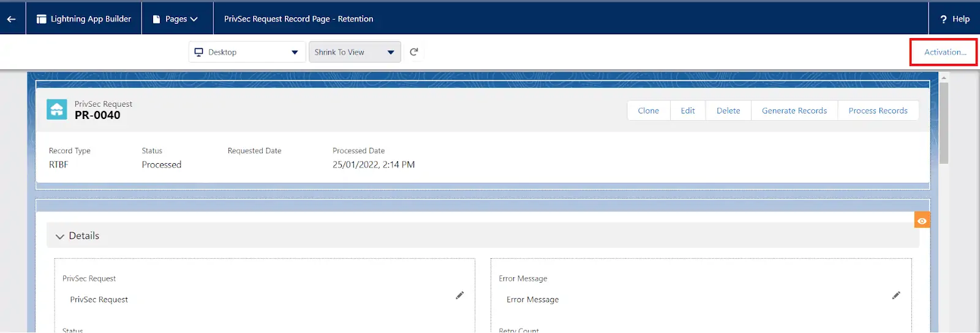The image size is (980, 333).
Task: Click the PrivSec Request field pencil icon
Action: click(459, 296)
